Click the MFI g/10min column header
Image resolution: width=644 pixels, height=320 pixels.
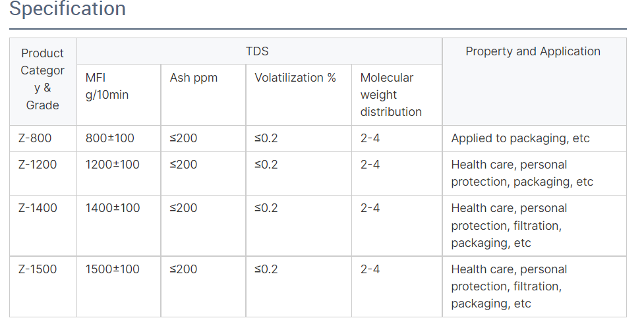[x=119, y=95]
